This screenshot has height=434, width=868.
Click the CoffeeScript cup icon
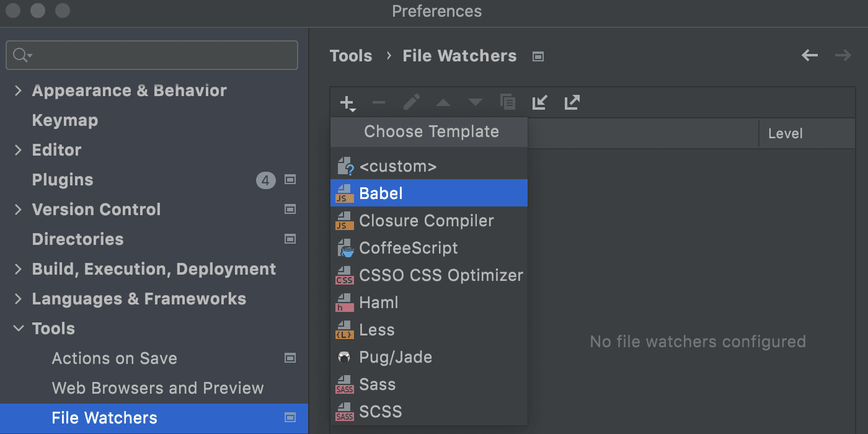345,248
